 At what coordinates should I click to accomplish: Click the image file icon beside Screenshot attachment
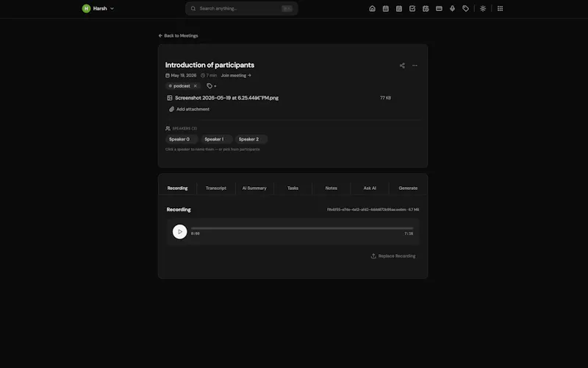(x=170, y=98)
